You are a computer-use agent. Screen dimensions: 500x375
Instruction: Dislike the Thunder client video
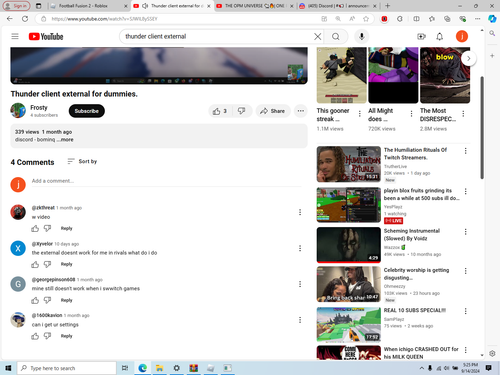(242, 111)
